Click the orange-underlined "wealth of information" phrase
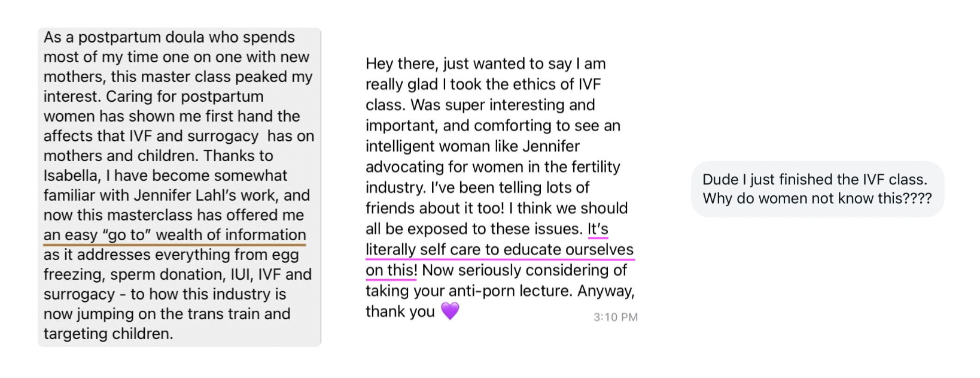Viewport: 980px width, 378px height. pyautogui.click(x=231, y=235)
